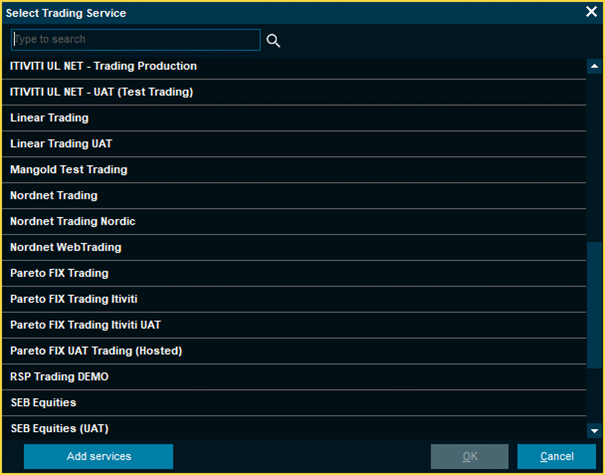Click the scroll up arrow

coord(594,66)
